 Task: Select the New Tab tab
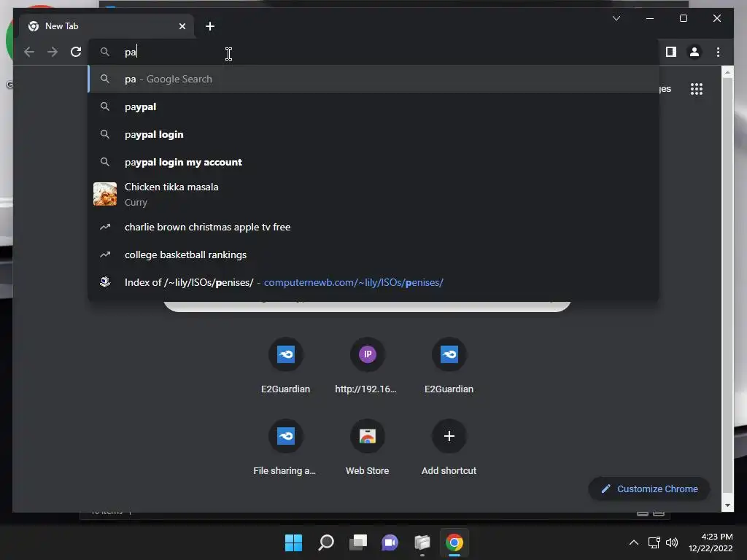click(107, 26)
